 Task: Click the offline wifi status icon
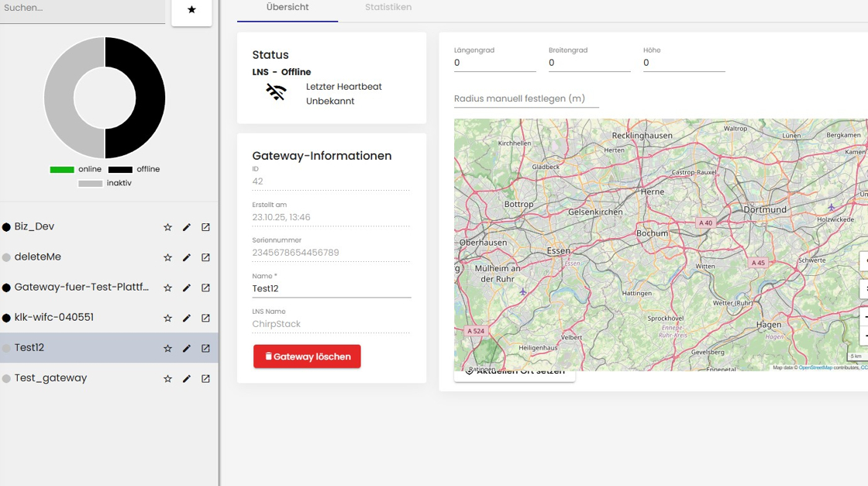coord(276,93)
